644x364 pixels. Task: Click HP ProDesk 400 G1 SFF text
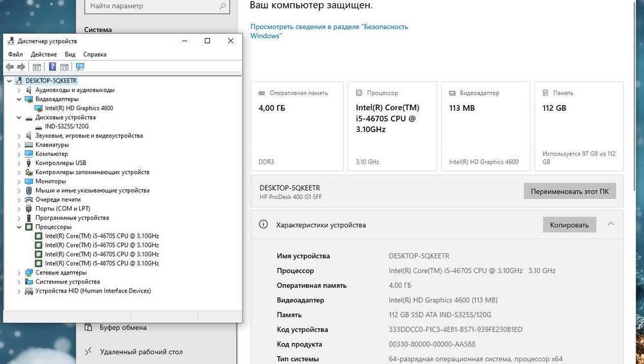tap(290, 196)
